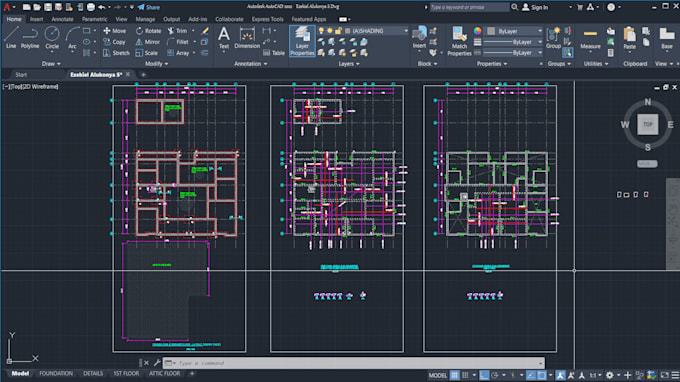Open the linetype ByLayer dropdown
The height and width of the screenshot is (382, 680).
click(513, 53)
